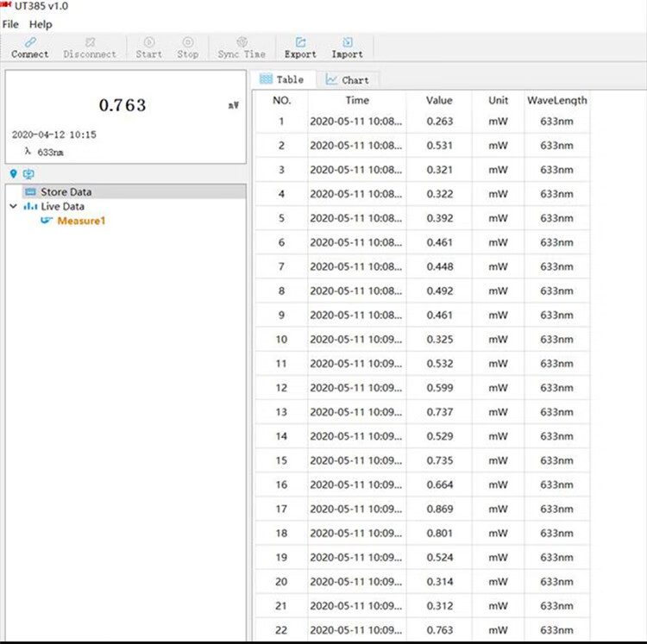
Task: Click the Value column header
Action: coord(439,100)
